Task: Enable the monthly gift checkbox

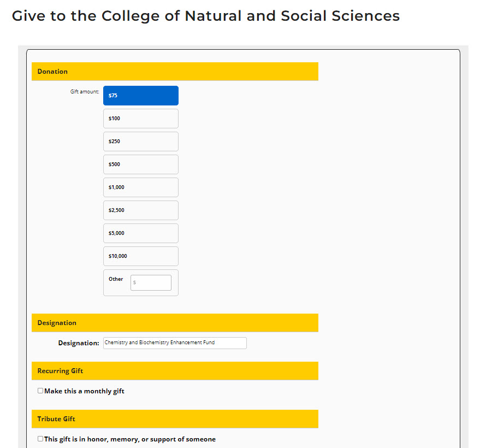Action: [x=40, y=391]
